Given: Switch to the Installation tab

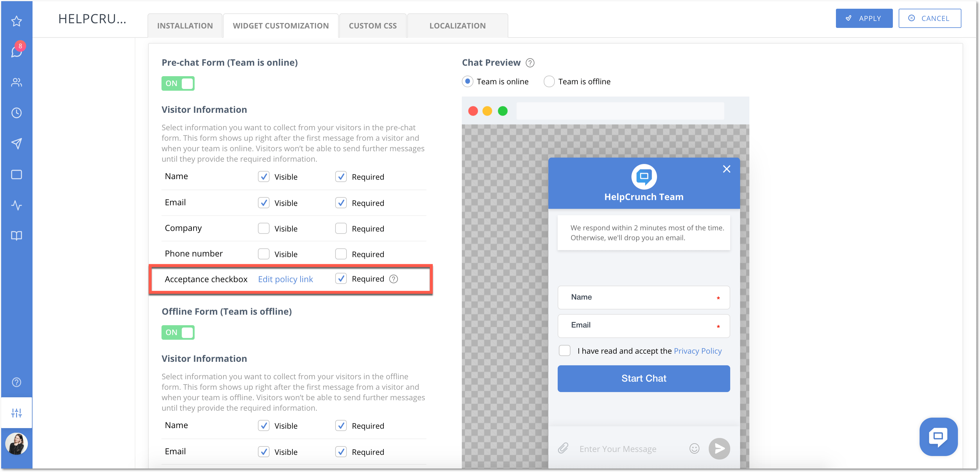Looking at the screenshot, I should pyautogui.click(x=185, y=26).
